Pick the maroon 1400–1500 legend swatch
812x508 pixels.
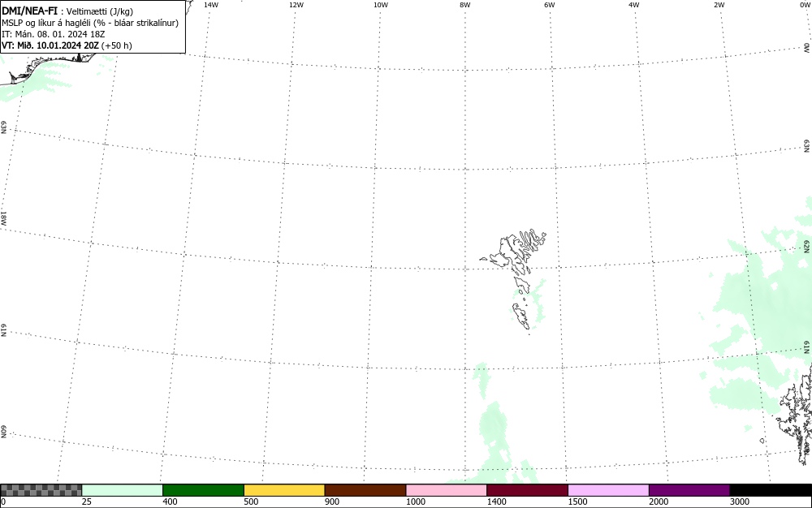click(x=527, y=490)
